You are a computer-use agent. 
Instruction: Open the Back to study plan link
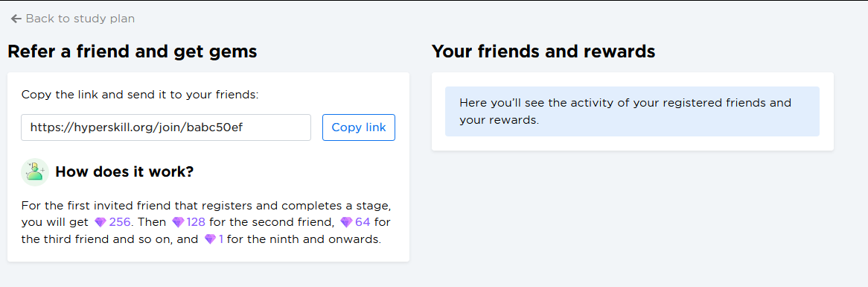tap(72, 19)
